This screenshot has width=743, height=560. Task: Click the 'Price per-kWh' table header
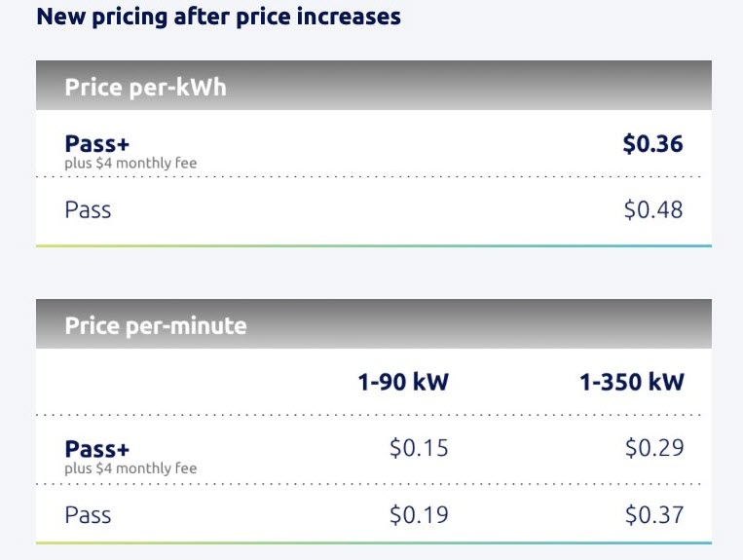click(145, 87)
